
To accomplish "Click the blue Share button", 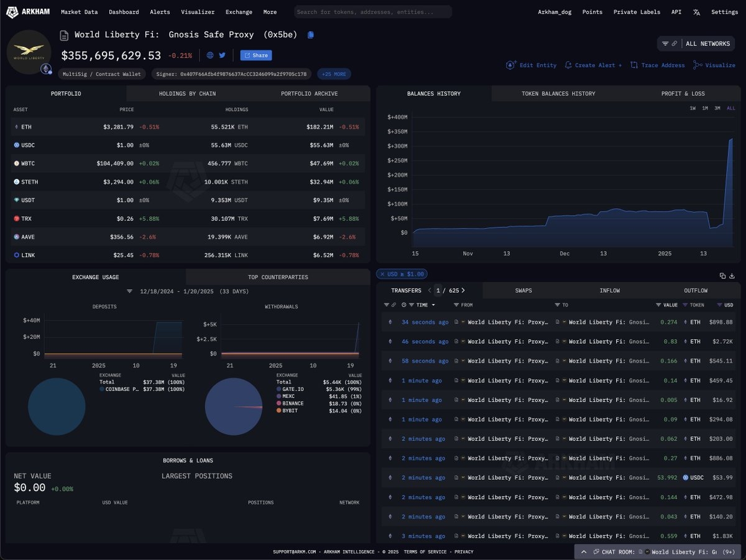I will pyautogui.click(x=256, y=55).
